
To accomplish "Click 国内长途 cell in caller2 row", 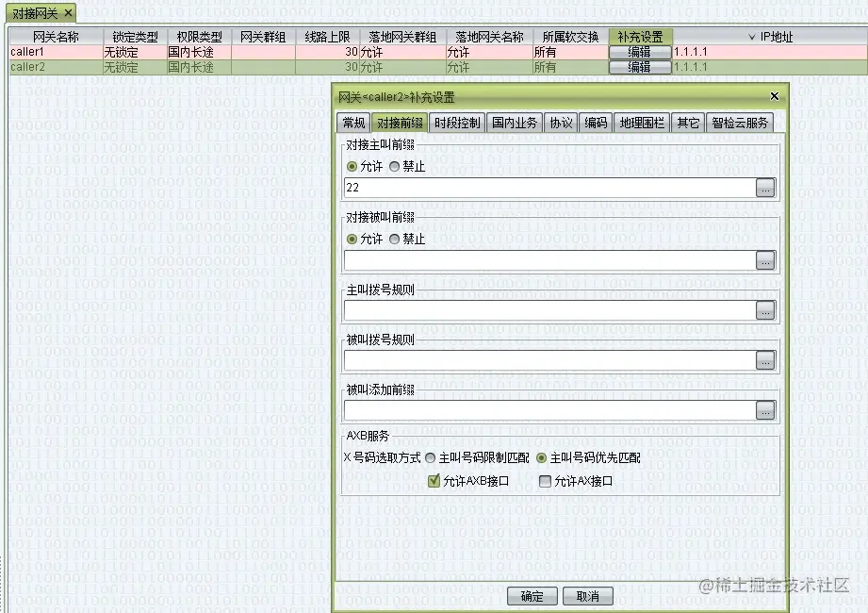I will point(199,67).
